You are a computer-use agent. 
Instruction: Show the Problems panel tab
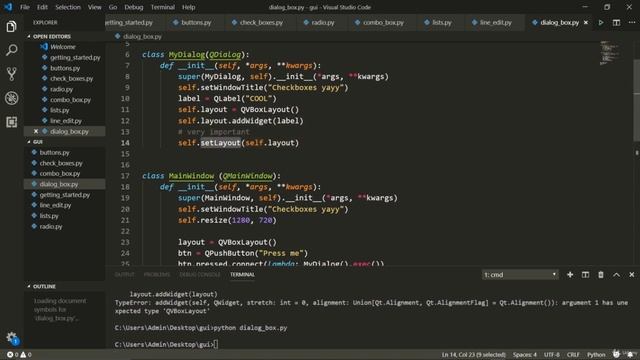pos(157,275)
